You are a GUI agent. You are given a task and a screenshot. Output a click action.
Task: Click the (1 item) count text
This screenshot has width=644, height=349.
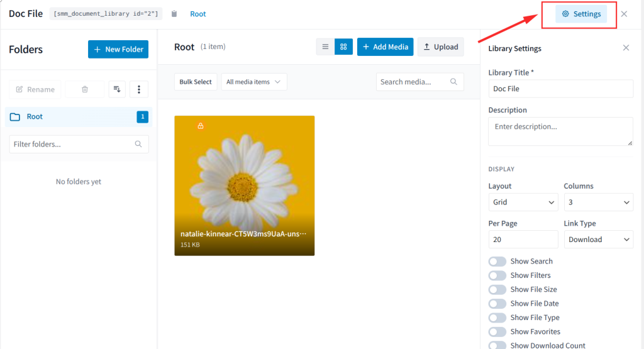click(213, 47)
